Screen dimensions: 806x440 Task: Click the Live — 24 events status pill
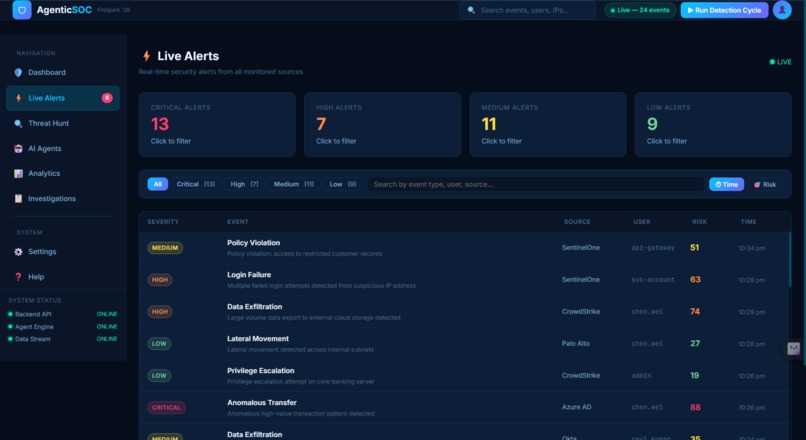640,10
